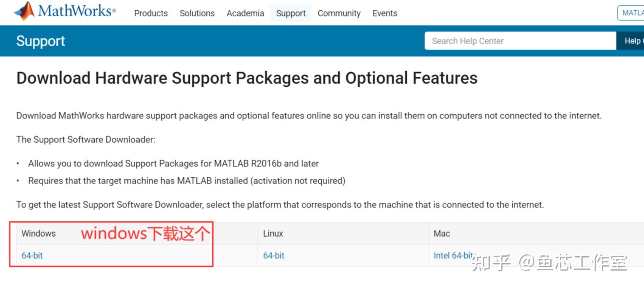
Task: Go to the Academia section
Action: coord(245,13)
